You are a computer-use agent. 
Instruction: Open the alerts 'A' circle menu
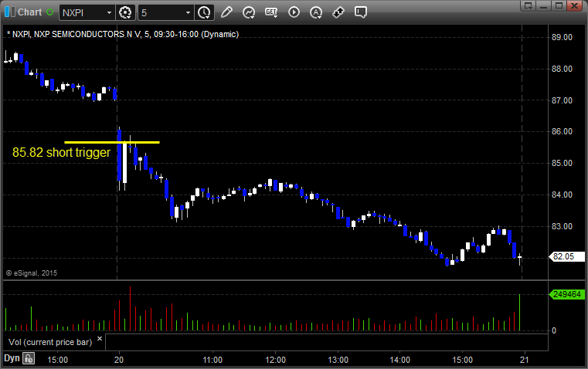[316, 12]
